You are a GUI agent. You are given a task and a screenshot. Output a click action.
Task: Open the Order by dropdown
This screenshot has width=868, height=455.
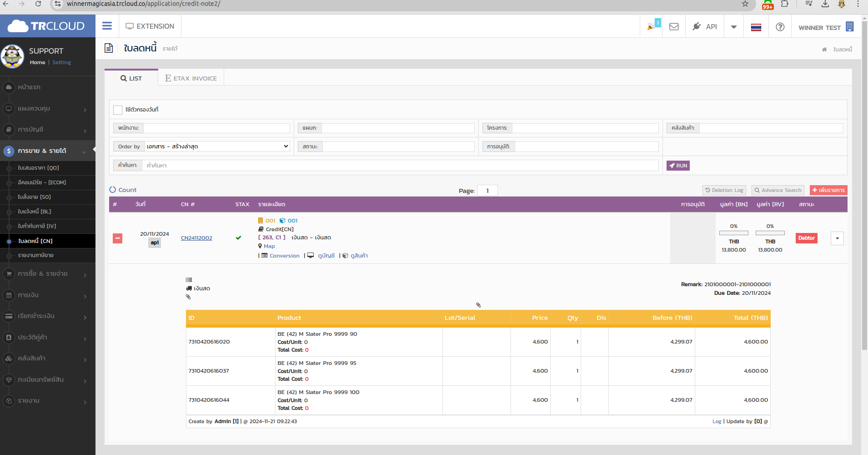(x=217, y=146)
